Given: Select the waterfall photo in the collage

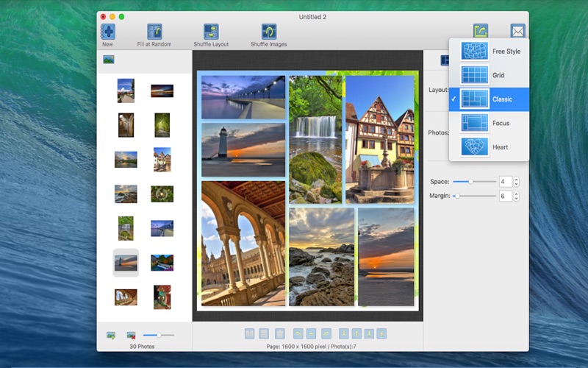Looking at the screenshot, I should [x=315, y=139].
